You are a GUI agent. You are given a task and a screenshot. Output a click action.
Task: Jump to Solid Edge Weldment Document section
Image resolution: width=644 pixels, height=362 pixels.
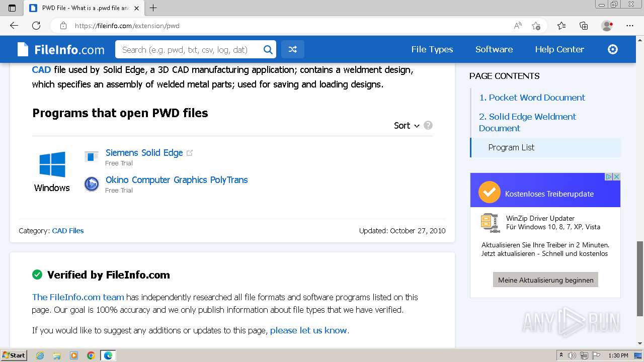tap(527, 122)
